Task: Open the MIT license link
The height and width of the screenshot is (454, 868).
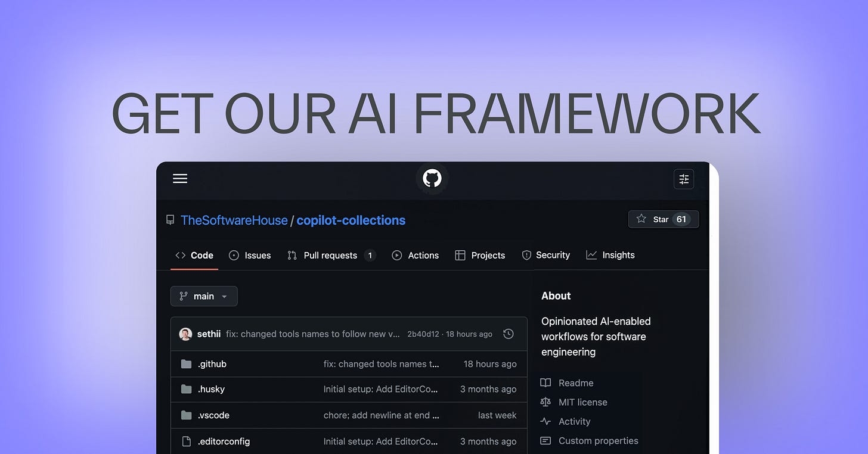Action: tap(583, 402)
